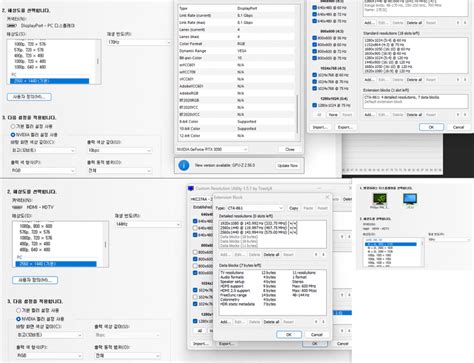Click Copy in the Extension Block dialog
Screen dimensions: 474x363
tap(294, 208)
